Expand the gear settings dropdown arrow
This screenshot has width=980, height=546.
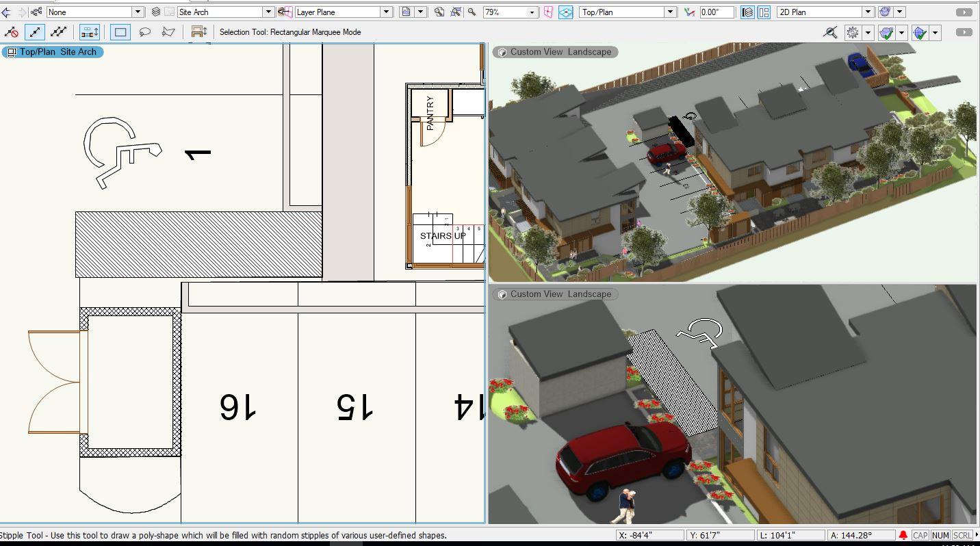tap(868, 32)
